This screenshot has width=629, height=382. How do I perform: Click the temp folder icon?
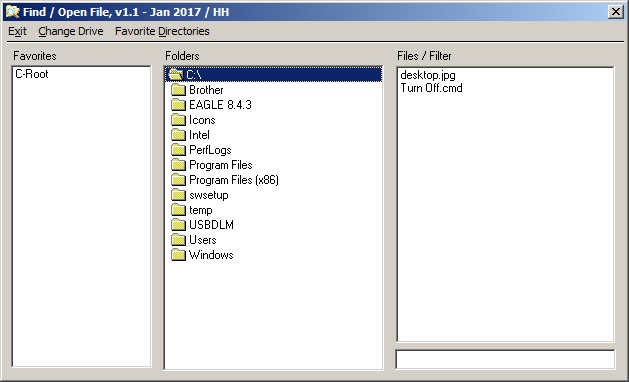178,210
